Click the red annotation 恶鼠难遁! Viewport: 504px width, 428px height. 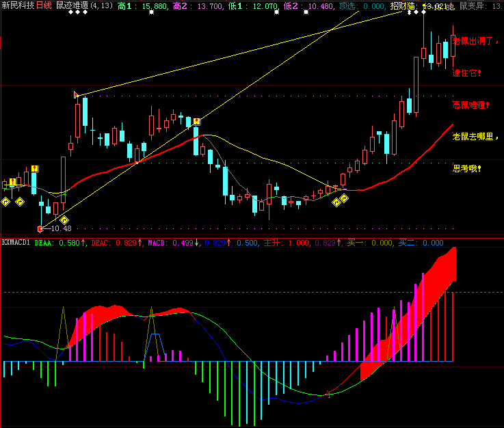[x=471, y=105]
